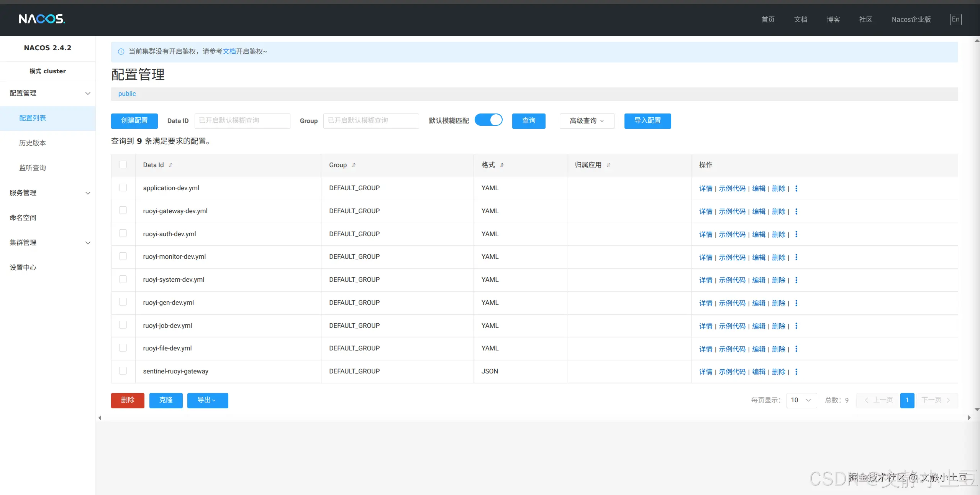Check the ruoyi-gateway-dev.yml row checkbox
The image size is (980, 495).
(123, 210)
